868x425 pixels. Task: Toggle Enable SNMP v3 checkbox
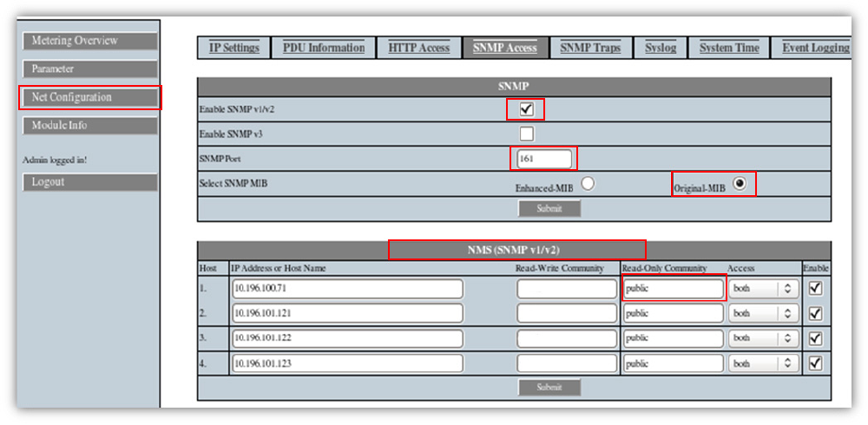[527, 134]
